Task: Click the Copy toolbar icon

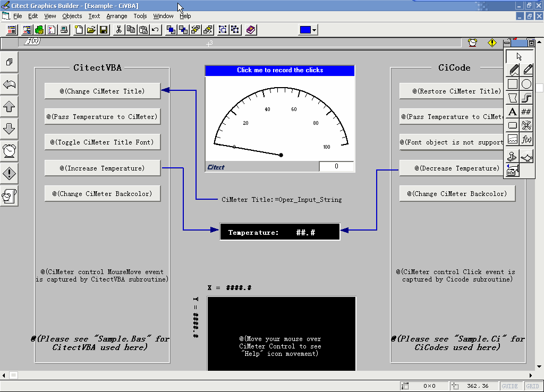Action: tap(131, 30)
